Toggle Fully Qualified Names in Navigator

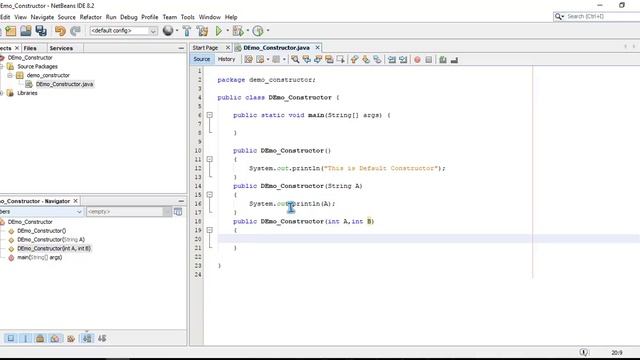(71, 338)
